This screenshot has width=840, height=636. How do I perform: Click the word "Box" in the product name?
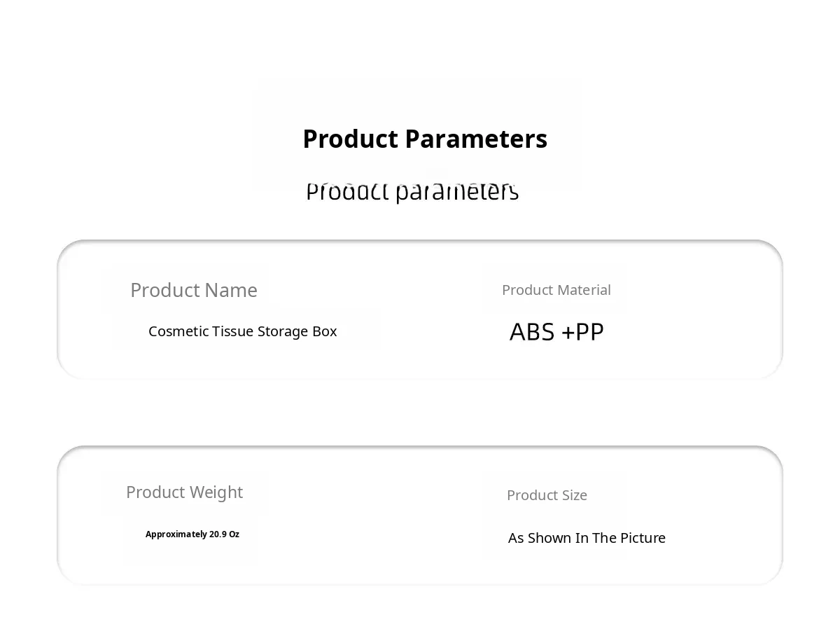(325, 331)
